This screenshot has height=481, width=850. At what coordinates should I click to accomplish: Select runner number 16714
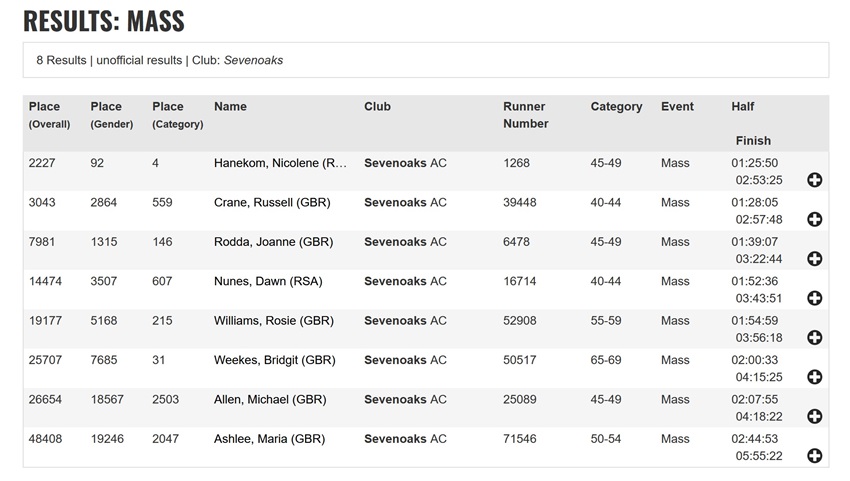click(519, 281)
